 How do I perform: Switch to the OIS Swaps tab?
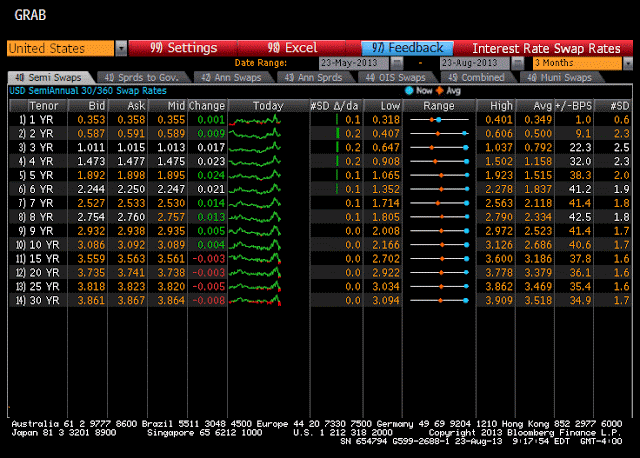pos(396,76)
